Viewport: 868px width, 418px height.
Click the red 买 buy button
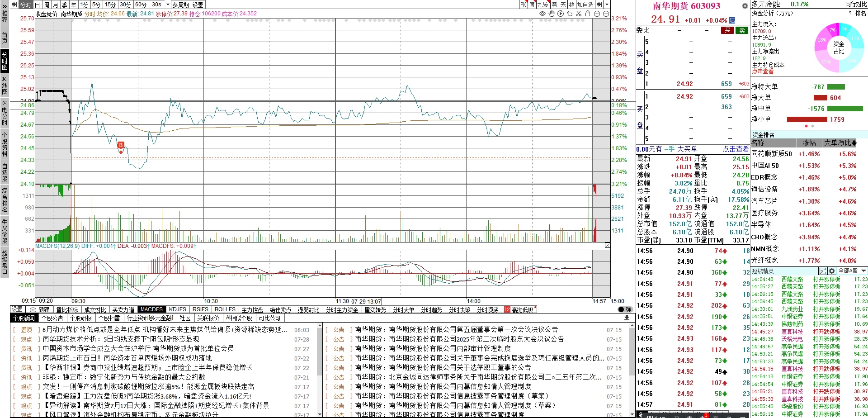[x=727, y=30]
